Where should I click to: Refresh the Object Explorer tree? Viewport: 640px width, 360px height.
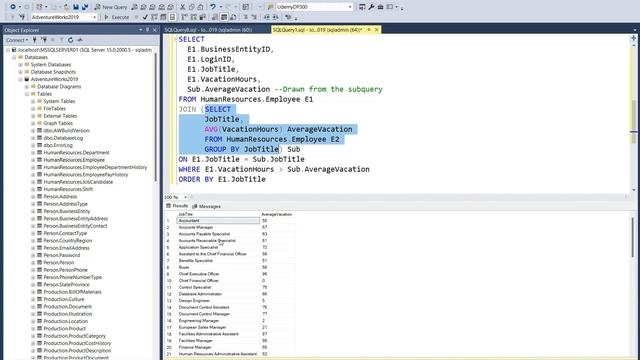71,40
